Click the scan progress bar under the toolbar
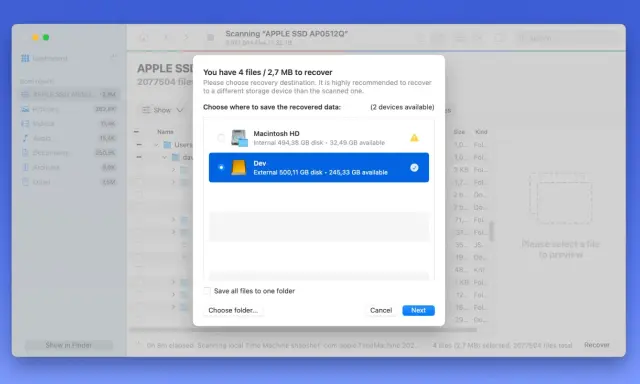The width and height of the screenshot is (640, 384). [376, 51]
